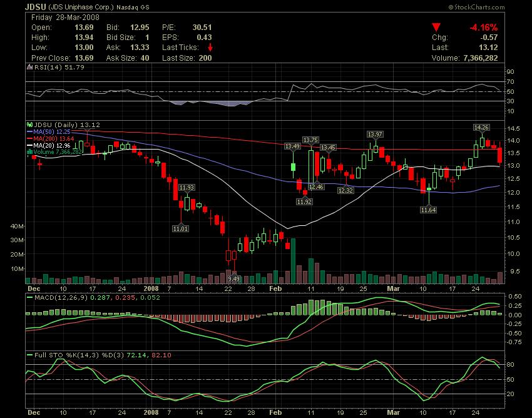Click the -4.16% percent change

(483, 27)
